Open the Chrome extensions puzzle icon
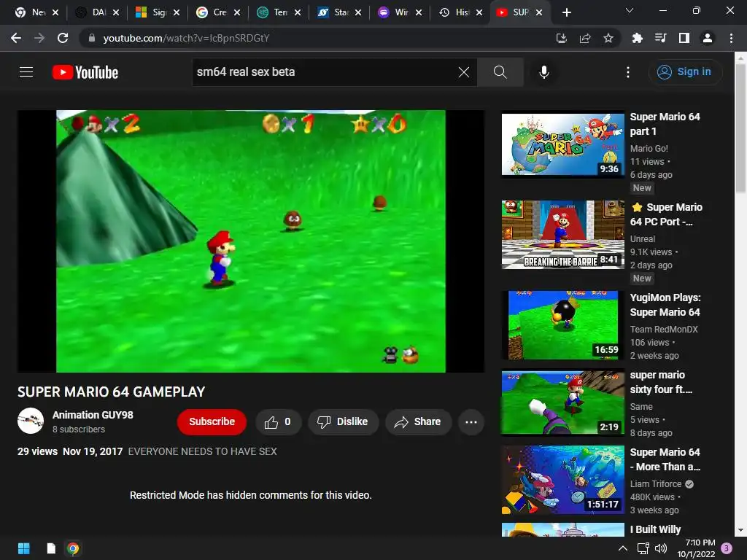This screenshot has height=560, width=747. (x=638, y=38)
